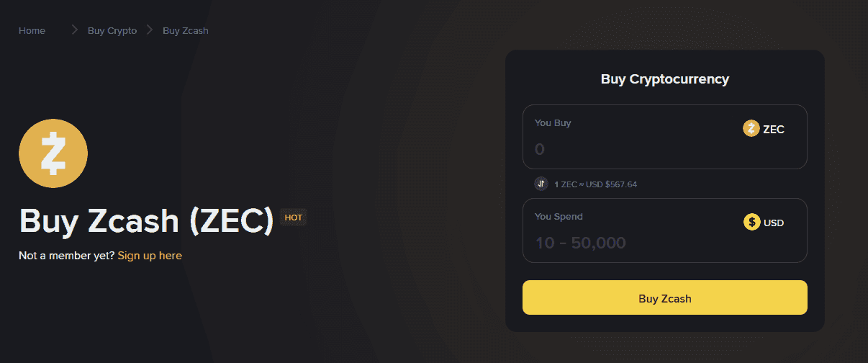Viewport: 868px width, 363px height.
Task: Click the Buy Cryptocurrency panel heading
Action: (x=665, y=79)
